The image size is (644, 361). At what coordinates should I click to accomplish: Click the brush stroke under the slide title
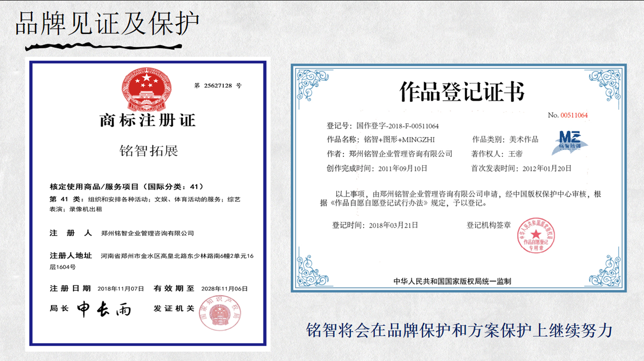tap(104, 48)
